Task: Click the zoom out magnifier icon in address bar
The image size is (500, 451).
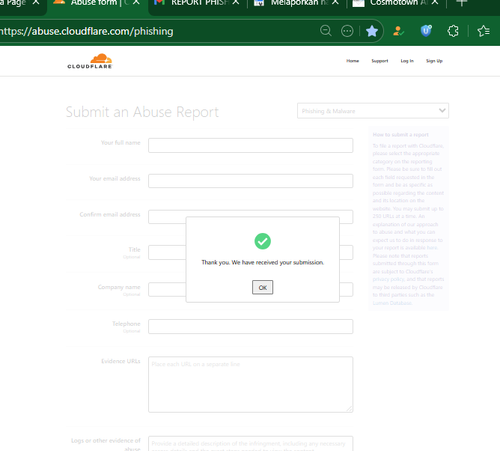Action: point(326,31)
